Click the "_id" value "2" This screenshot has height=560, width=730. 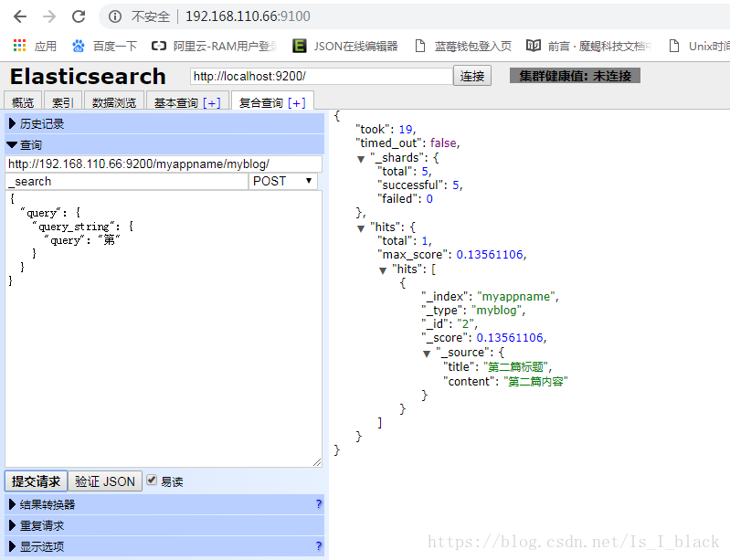(465, 323)
